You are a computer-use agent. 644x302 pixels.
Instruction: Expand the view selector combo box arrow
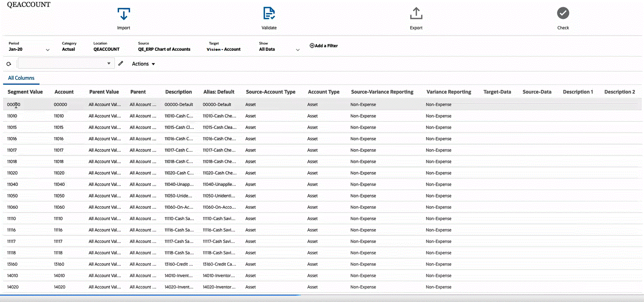109,63
